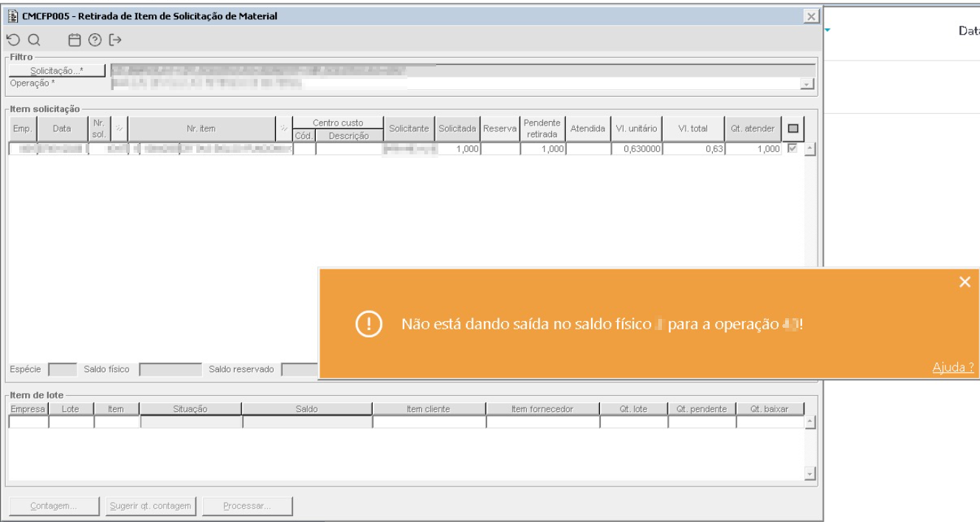The height and width of the screenshot is (522, 980).
Task: Click the exit arrow toolbar icon
Action: click(x=115, y=39)
